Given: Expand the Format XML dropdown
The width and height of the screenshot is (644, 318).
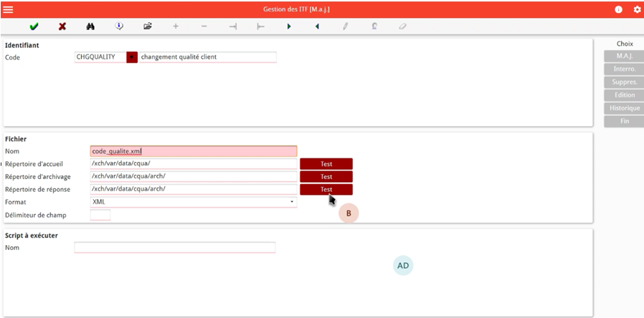Looking at the screenshot, I should point(292,202).
